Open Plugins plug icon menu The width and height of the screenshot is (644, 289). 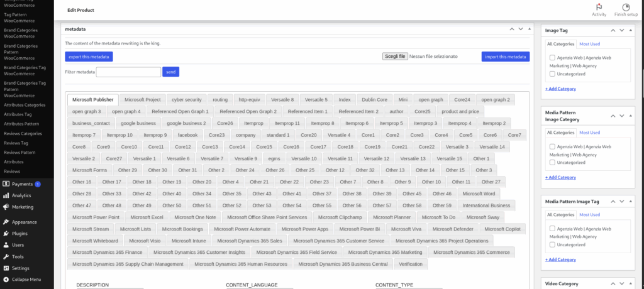6,234
